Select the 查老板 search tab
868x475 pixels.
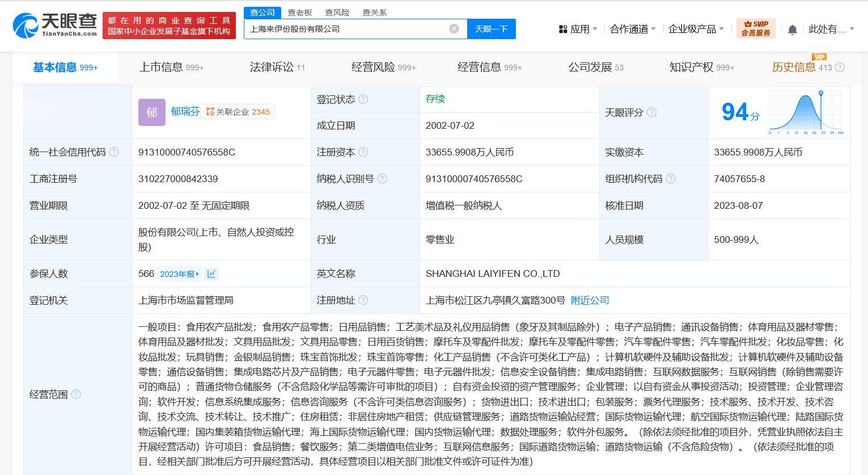(x=300, y=12)
